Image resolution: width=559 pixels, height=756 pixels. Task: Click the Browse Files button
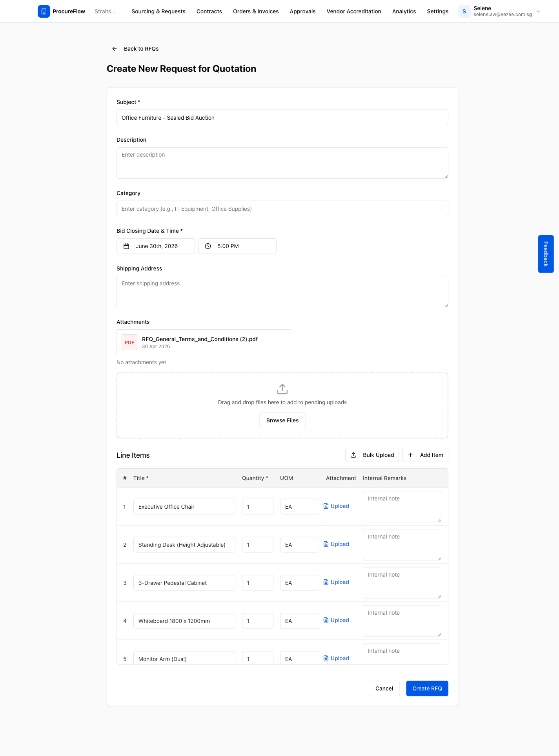pos(282,420)
